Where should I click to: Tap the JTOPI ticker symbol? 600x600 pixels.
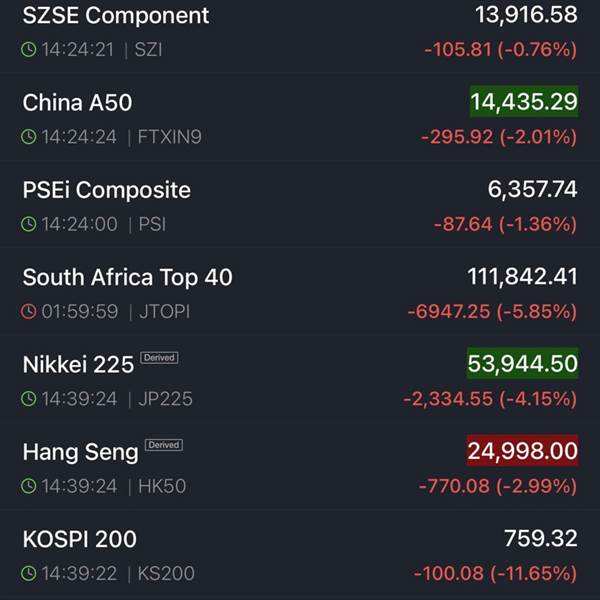[x=165, y=311]
